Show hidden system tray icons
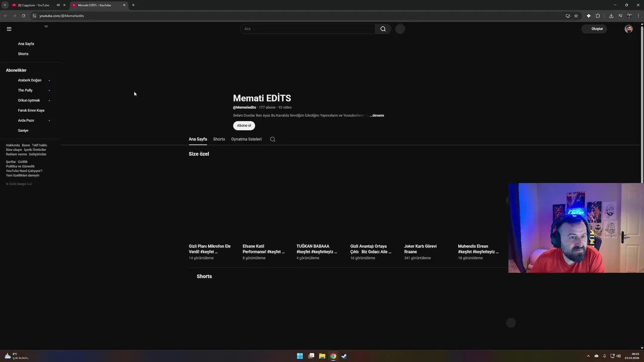Screen dimensions: 644x362 coord(588,356)
